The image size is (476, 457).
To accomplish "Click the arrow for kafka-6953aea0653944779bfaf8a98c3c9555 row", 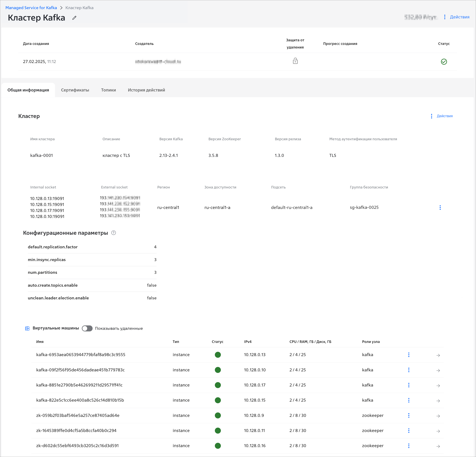I will point(438,355).
